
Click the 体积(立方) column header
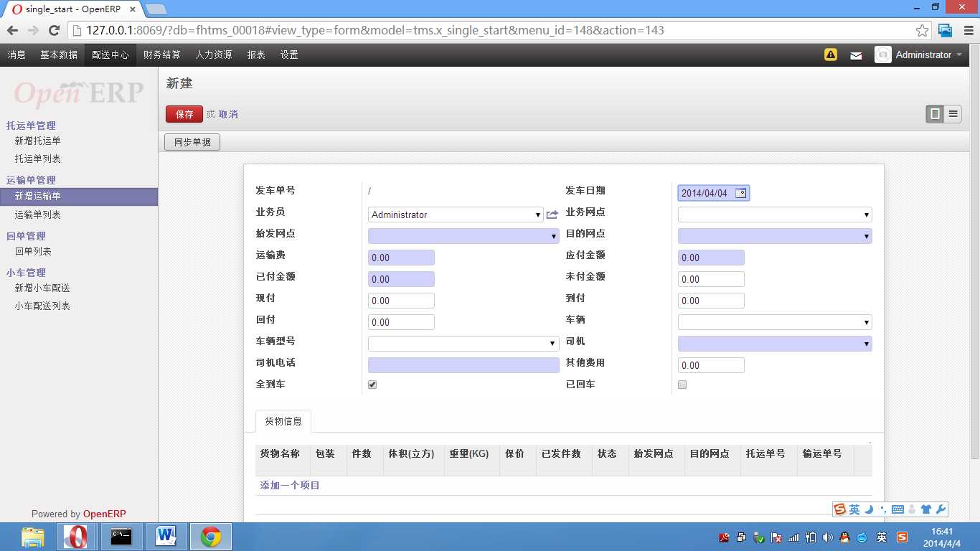pyautogui.click(x=411, y=453)
